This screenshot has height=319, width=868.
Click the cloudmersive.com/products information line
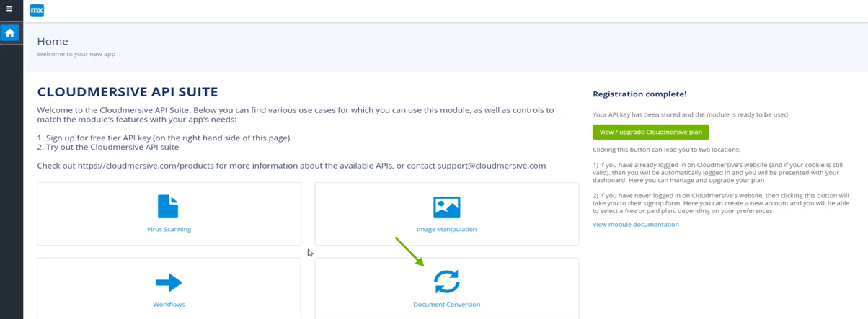tap(291, 166)
